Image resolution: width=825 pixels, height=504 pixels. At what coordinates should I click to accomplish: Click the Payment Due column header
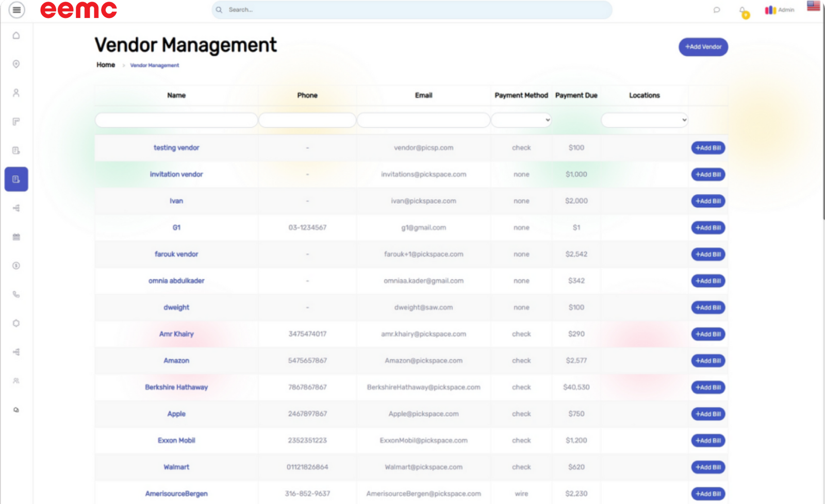point(576,95)
